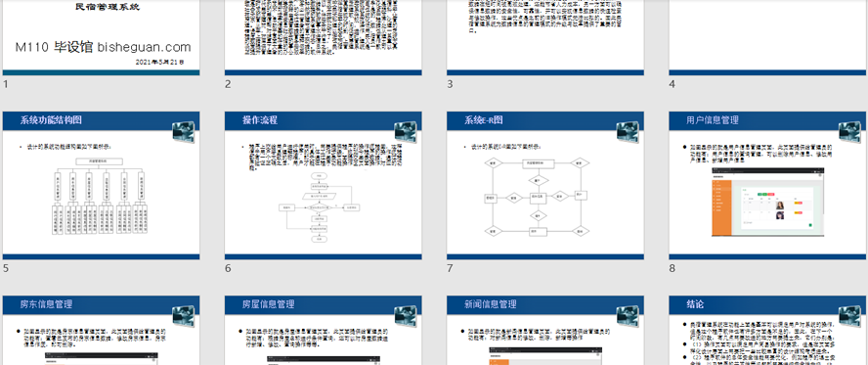Click slide number label 8

[x=673, y=268]
